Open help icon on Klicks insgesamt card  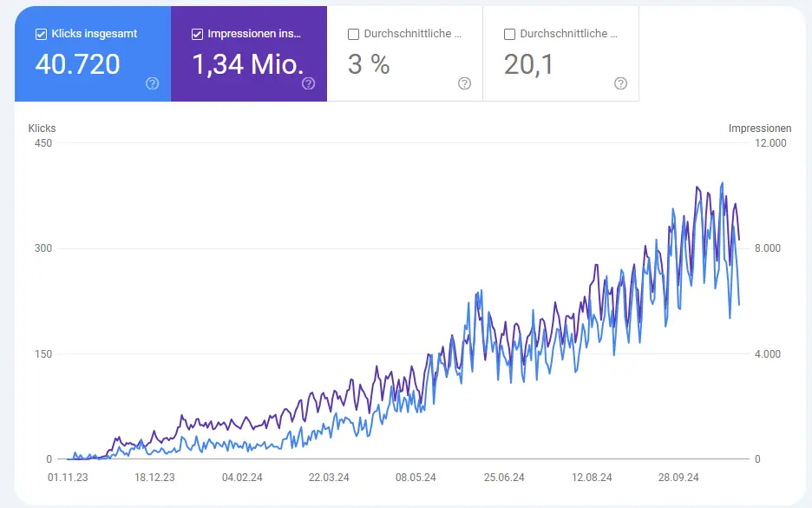click(153, 83)
